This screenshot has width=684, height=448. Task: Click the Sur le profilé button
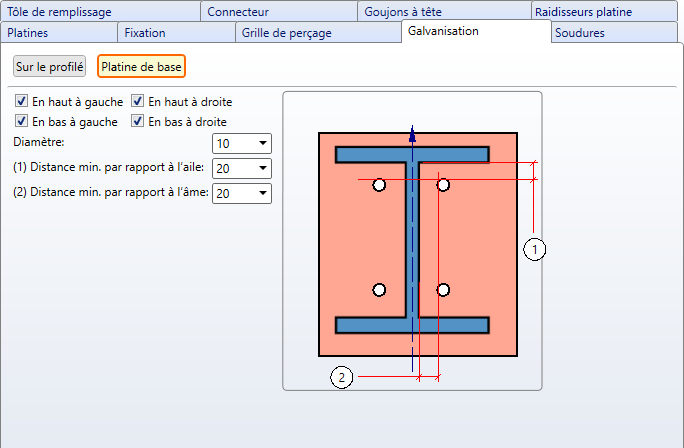(x=49, y=67)
